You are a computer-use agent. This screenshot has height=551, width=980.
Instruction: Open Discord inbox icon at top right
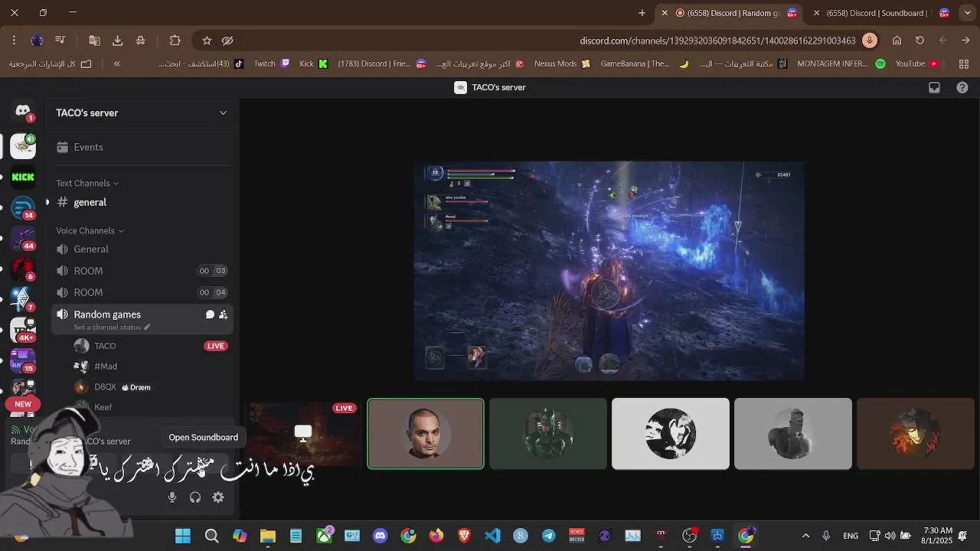pyautogui.click(x=934, y=87)
